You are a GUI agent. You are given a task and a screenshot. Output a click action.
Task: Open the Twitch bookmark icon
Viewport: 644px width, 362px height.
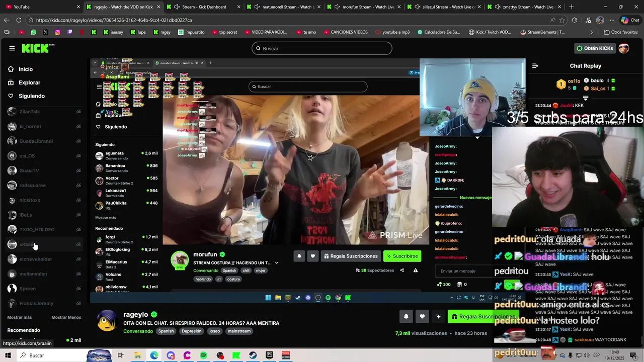point(69,32)
